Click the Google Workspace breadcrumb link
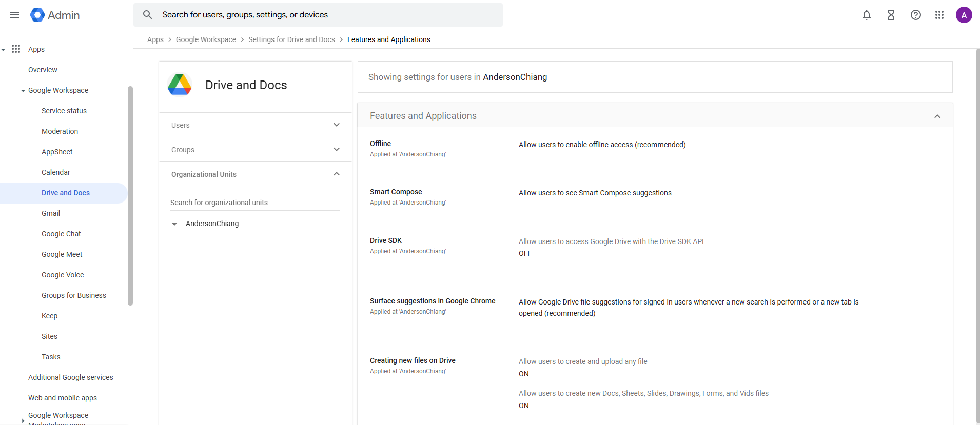 206,39
